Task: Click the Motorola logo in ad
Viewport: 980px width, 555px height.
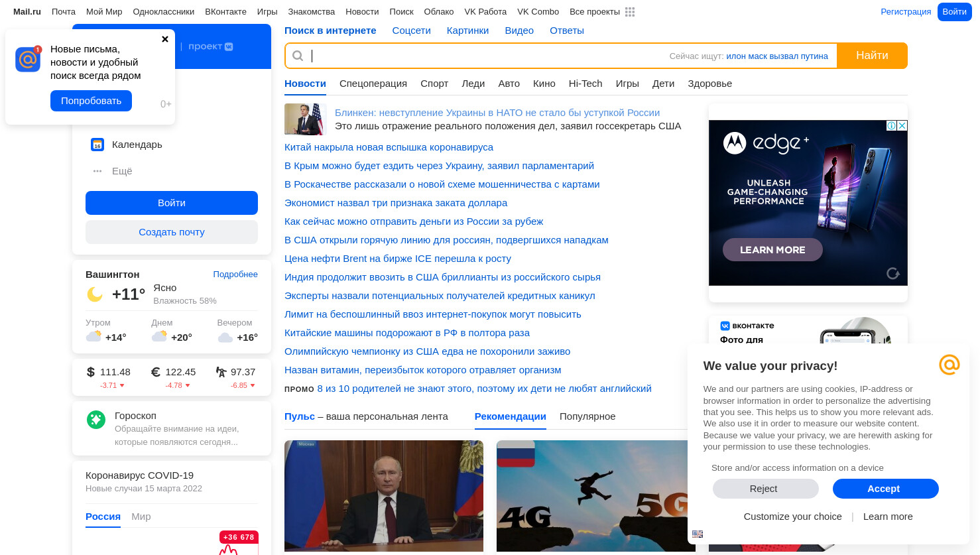Action: click(x=735, y=143)
